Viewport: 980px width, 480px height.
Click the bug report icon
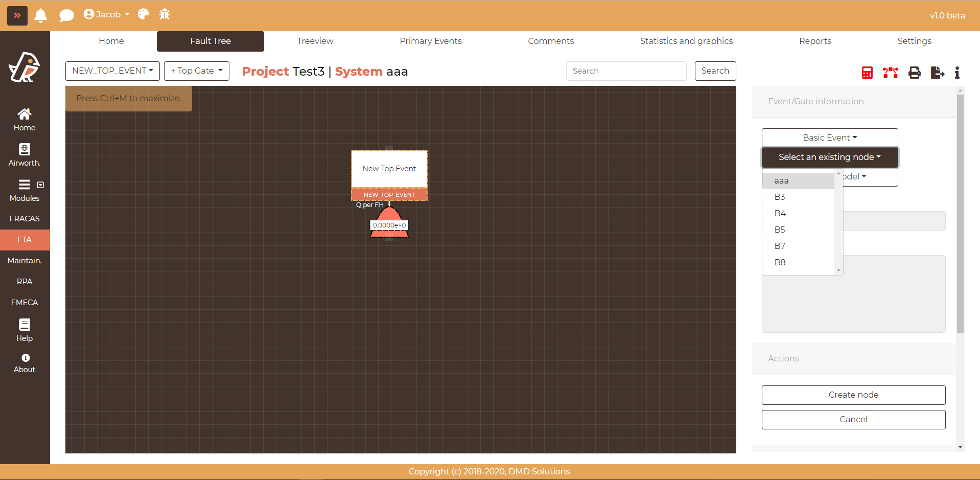coord(165,14)
